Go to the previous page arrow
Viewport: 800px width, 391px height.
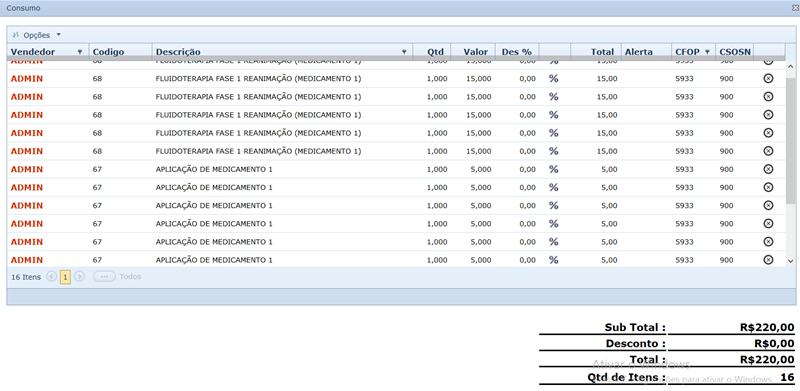click(x=52, y=277)
